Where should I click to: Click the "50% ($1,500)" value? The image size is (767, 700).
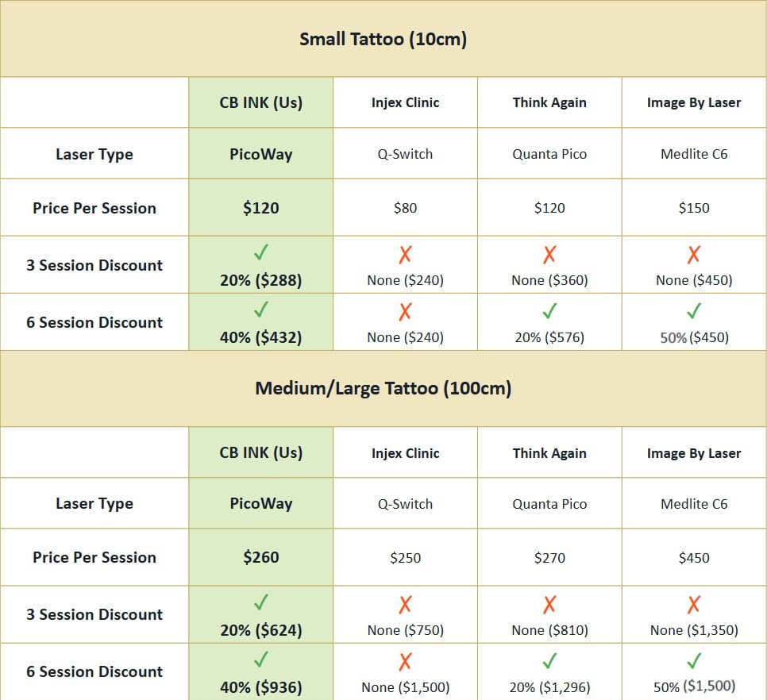695,687
